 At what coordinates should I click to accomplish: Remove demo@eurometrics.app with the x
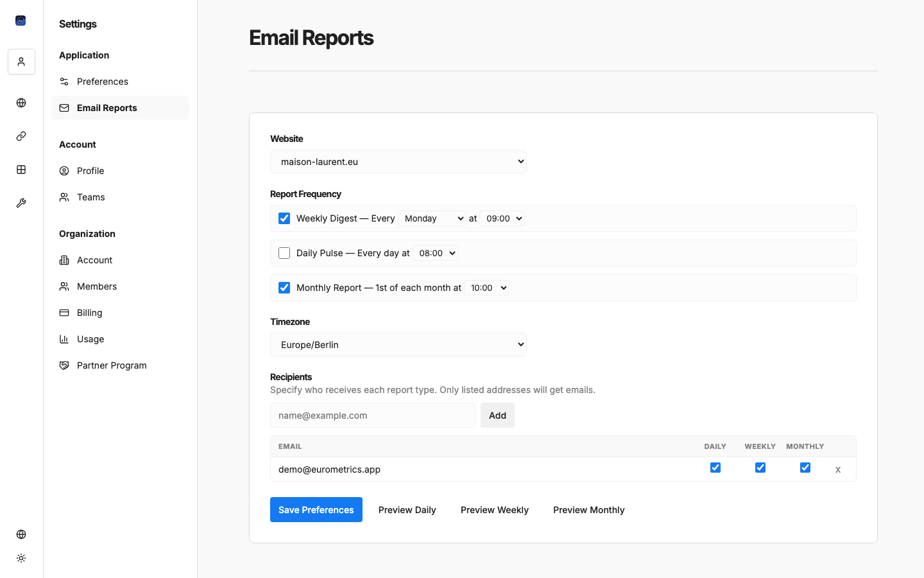coord(838,469)
